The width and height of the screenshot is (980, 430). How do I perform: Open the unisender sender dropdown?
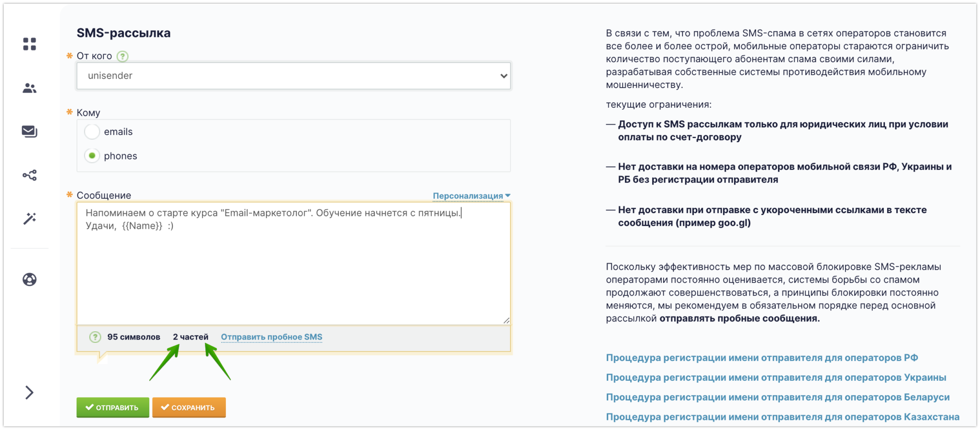[293, 76]
